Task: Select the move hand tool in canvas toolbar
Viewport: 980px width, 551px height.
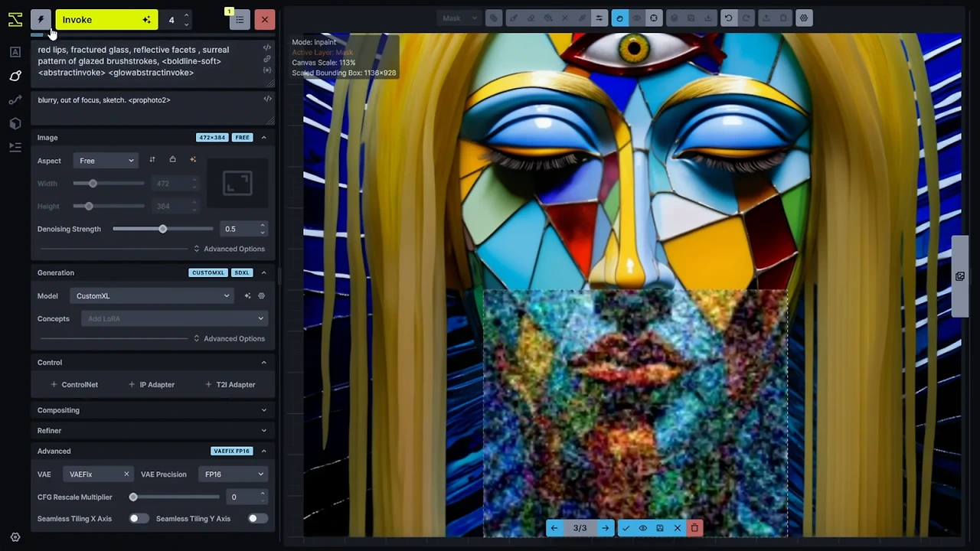Action: point(619,18)
